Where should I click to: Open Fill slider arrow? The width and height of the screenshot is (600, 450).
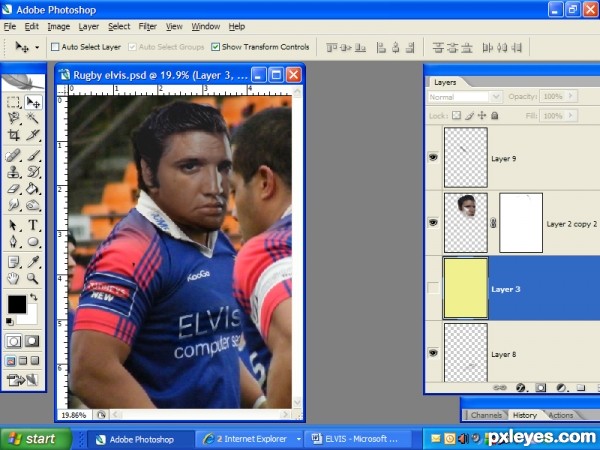tap(571, 115)
